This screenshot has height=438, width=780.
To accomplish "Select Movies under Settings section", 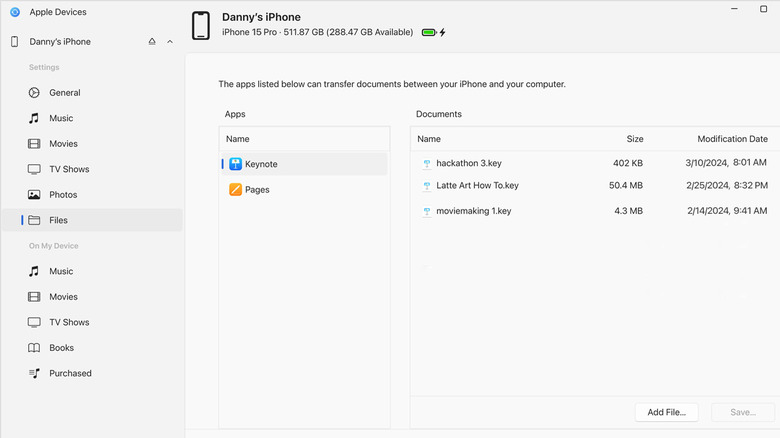I will tap(63, 144).
